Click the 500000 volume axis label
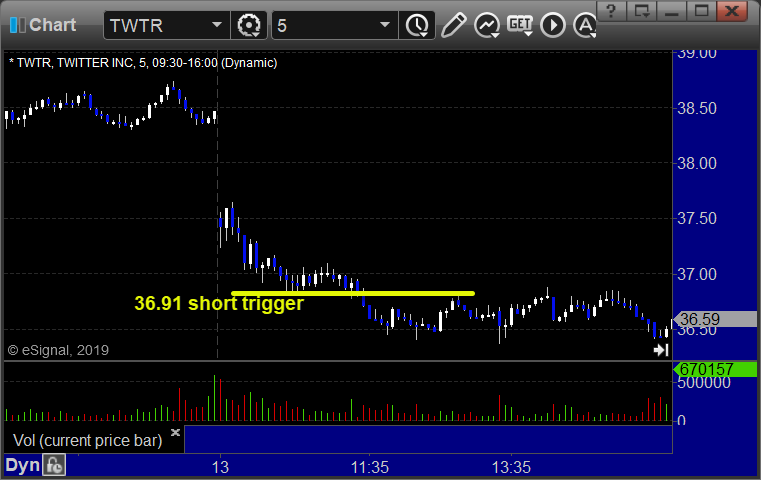Viewport: 761px width, 480px height. coord(704,383)
